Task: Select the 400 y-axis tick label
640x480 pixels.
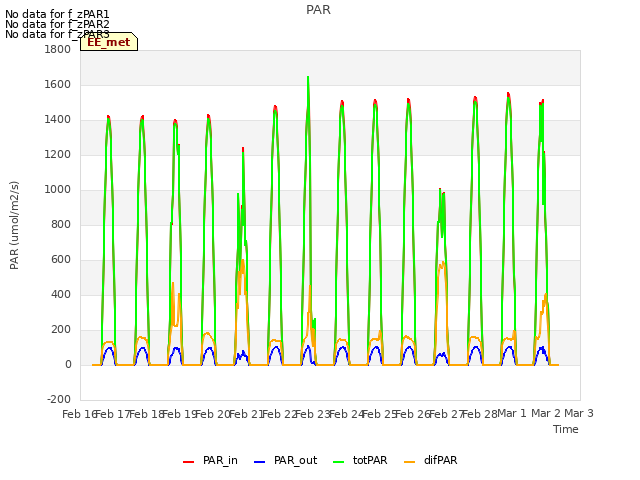Action: pyautogui.click(x=61, y=294)
